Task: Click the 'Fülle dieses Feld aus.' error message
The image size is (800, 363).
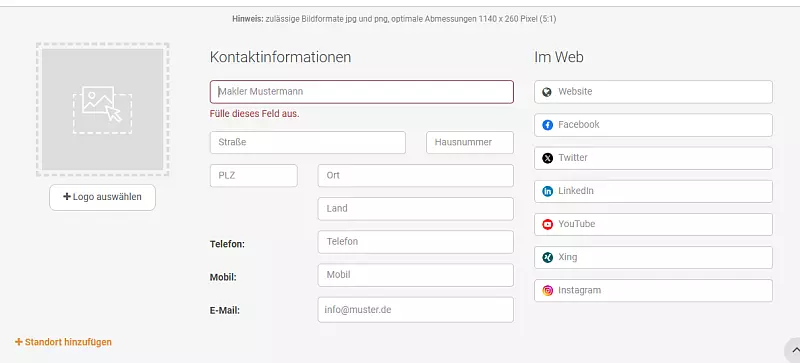Action: pyautogui.click(x=255, y=114)
